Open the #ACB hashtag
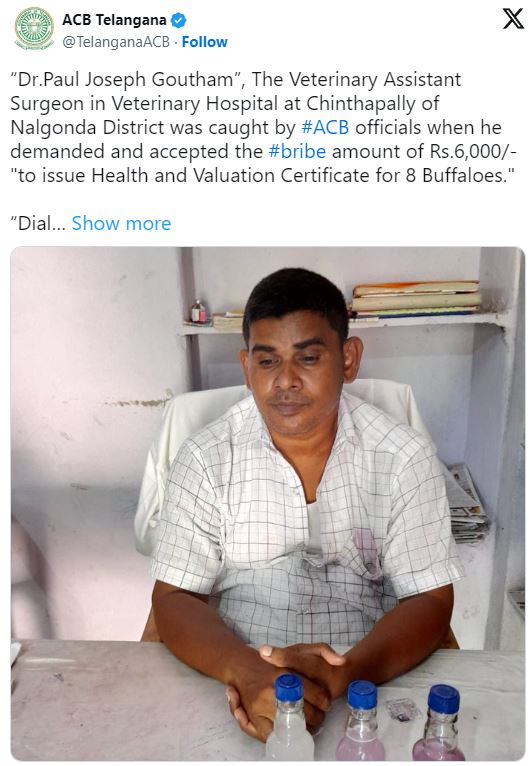Image resolution: width=531 pixels, height=766 pixels. point(325,128)
